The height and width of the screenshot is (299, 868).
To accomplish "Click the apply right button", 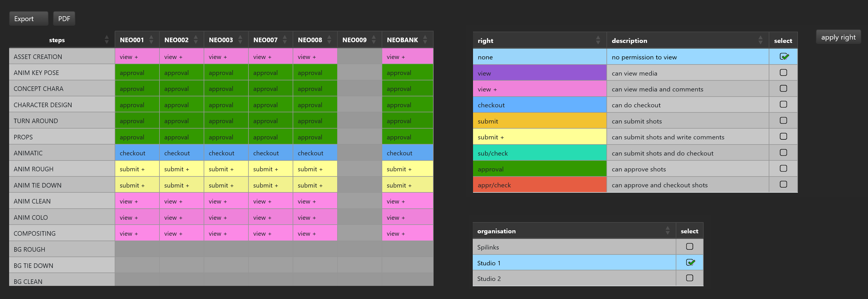I will [838, 37].
